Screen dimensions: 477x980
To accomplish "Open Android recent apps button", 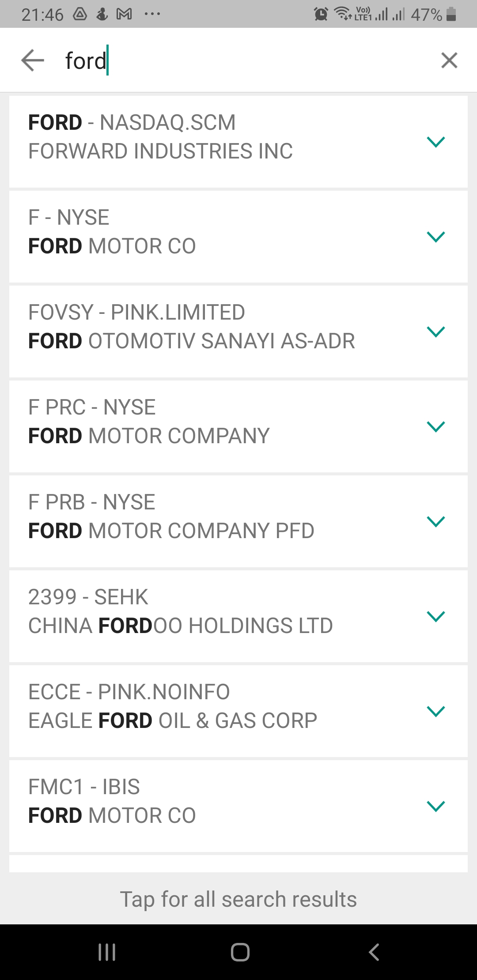I will click(x=107, y=952).
